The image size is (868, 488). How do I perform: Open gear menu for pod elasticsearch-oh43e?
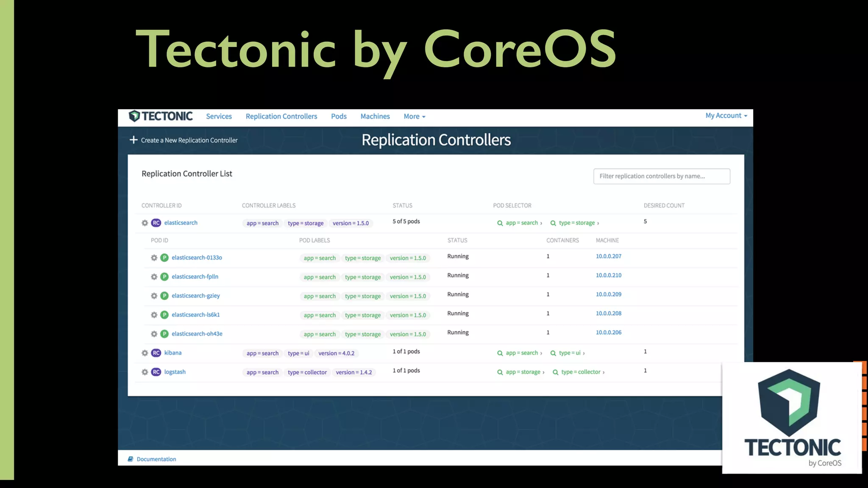point(154,334)
